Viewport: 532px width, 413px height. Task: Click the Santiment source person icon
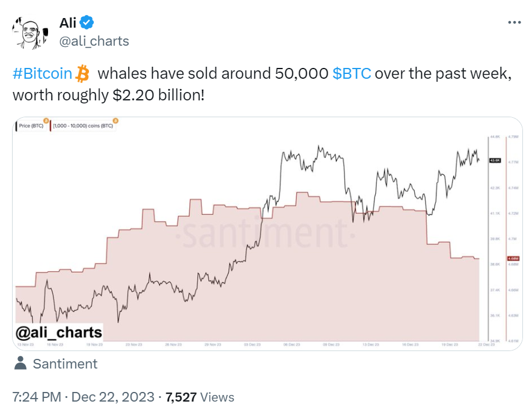tap(20, 364)
